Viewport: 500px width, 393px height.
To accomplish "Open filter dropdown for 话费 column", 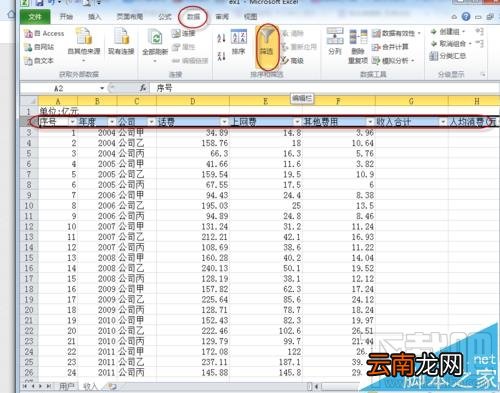I will click(x=224, y=122).
